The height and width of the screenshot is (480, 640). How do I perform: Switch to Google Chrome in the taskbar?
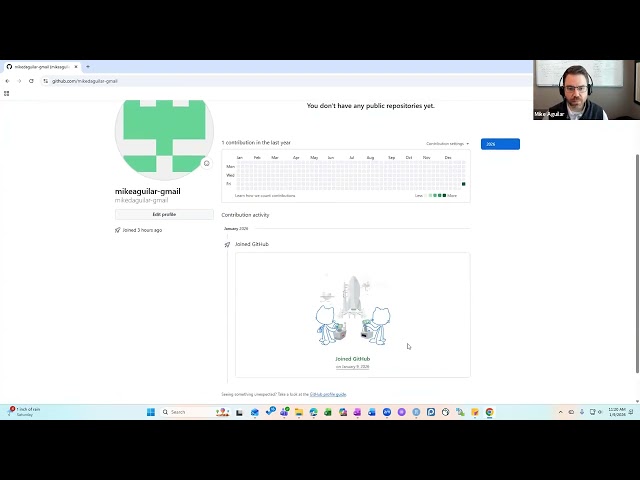[489, 412]
